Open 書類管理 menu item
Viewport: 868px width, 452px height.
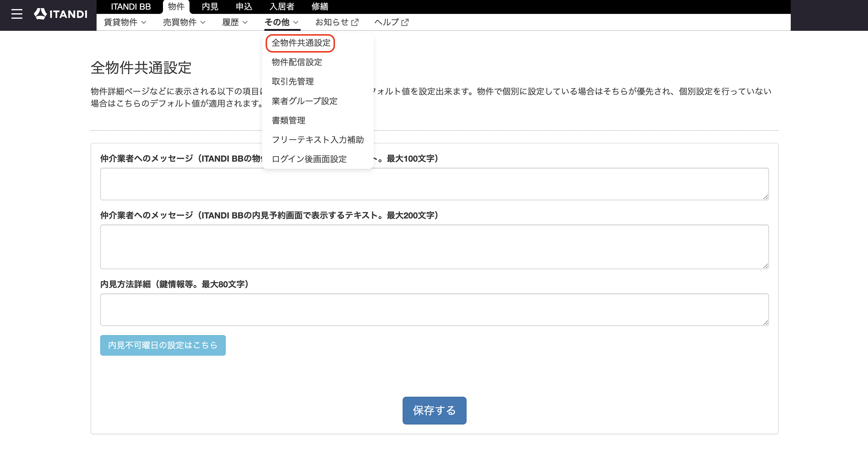tap(289, 121)
